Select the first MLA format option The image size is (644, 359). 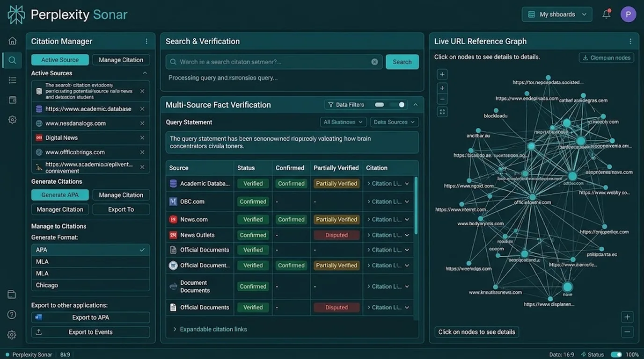[x=90, y=262]
